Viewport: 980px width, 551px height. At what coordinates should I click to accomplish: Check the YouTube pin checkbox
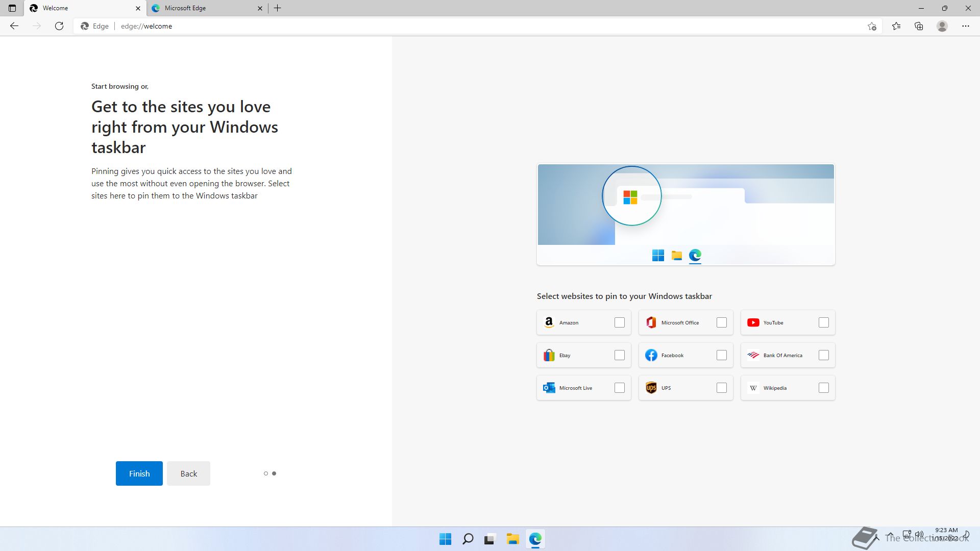824,322
